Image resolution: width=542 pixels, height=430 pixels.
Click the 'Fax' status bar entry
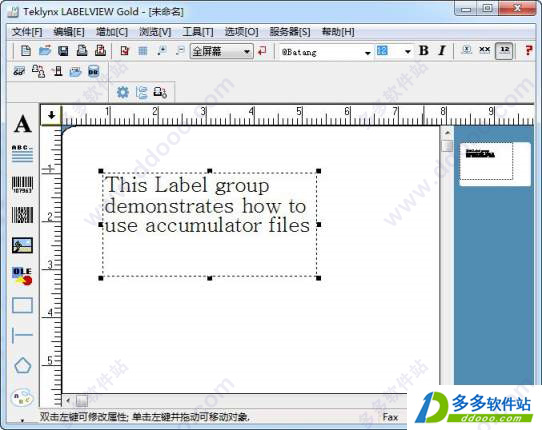point(390,417)
